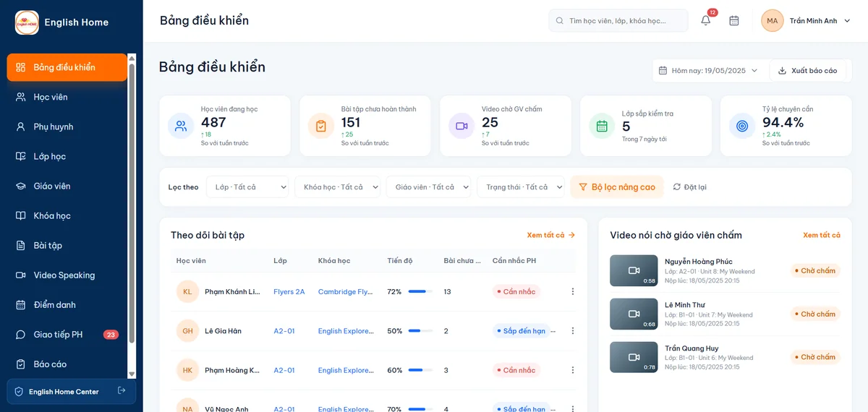Open the notifications bell icon
Screen dimensions: 868x412
point(705,21)
